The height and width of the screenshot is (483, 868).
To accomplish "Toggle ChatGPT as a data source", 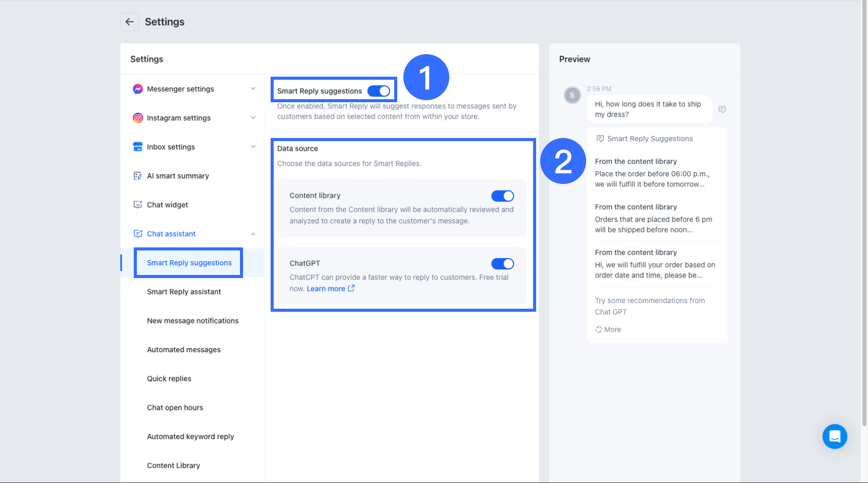I will tap(502, 263).
